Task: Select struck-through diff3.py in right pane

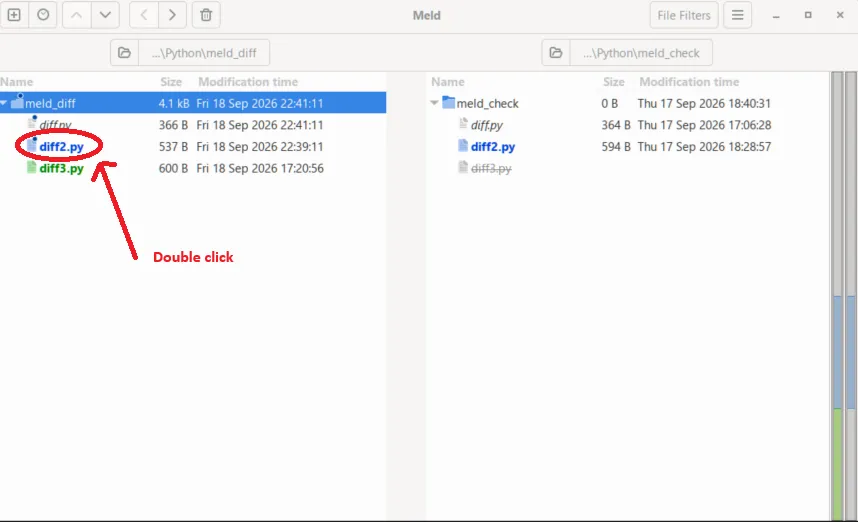Action: click(491, 168)
